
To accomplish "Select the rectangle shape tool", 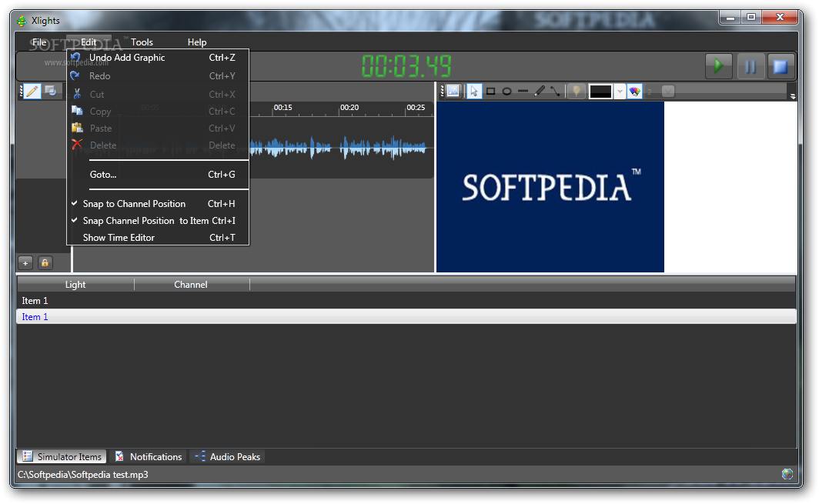I will click(490, 92).
